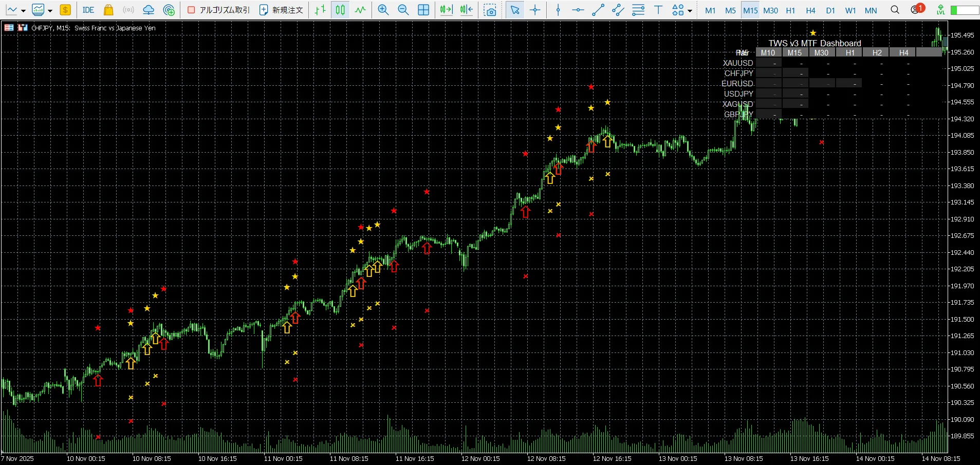
Task: Click the green plus radar icon
Action: 169,10
